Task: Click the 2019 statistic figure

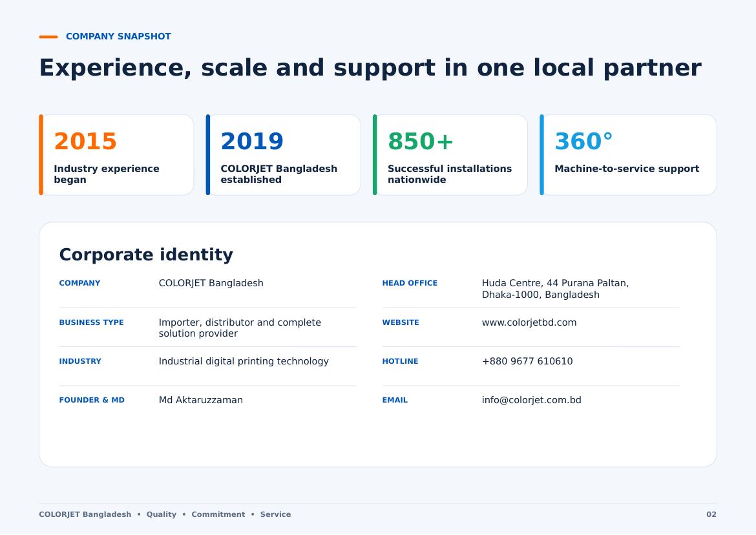Action: (252, 142)
